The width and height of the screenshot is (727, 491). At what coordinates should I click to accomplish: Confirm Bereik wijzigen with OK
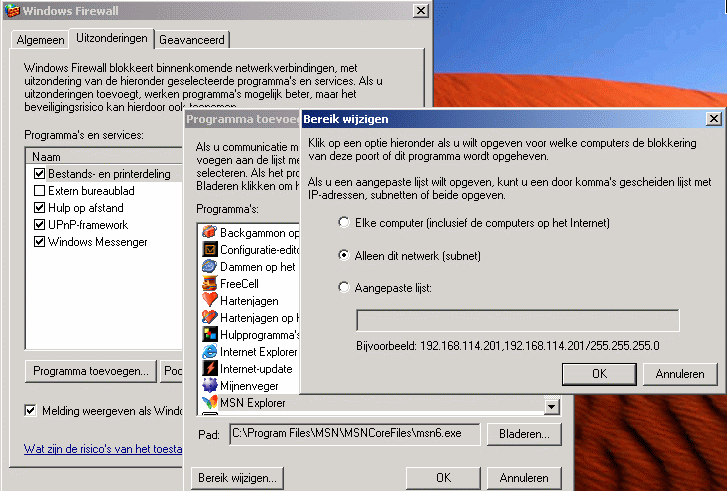pos(599,374)
